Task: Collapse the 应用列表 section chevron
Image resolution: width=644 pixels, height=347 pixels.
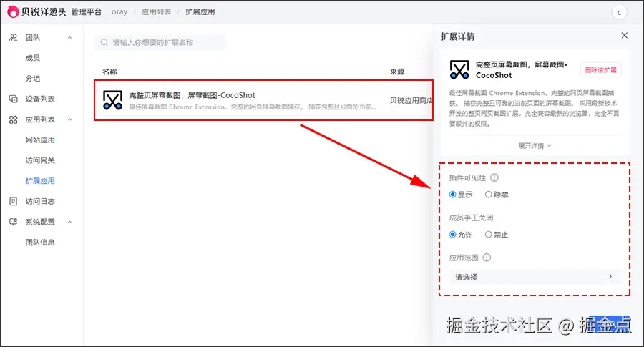Action: tap(70, 119)
